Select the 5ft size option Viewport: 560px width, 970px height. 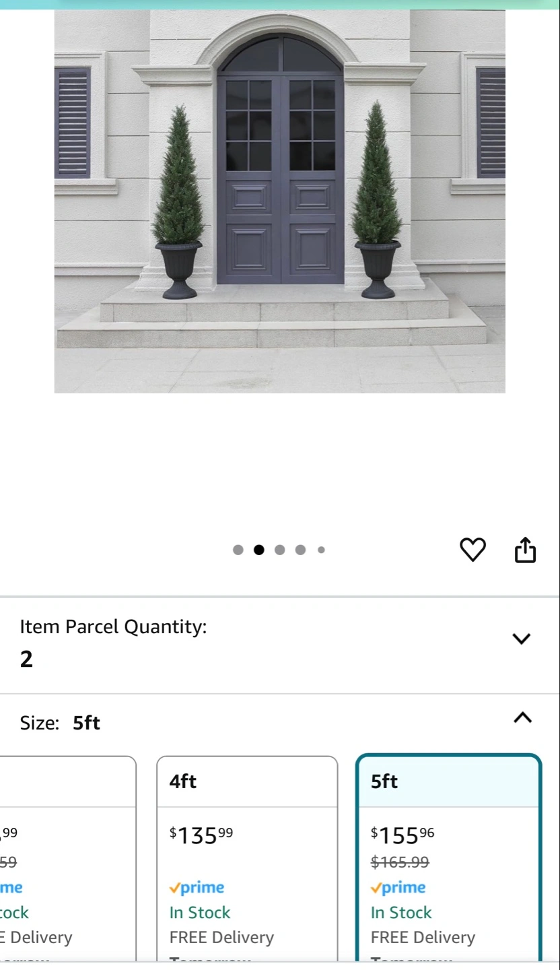tap(449, 859)
